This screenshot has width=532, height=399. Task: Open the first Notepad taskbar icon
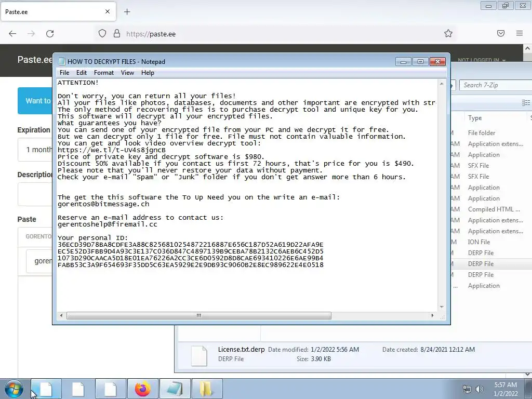point(46,389)
